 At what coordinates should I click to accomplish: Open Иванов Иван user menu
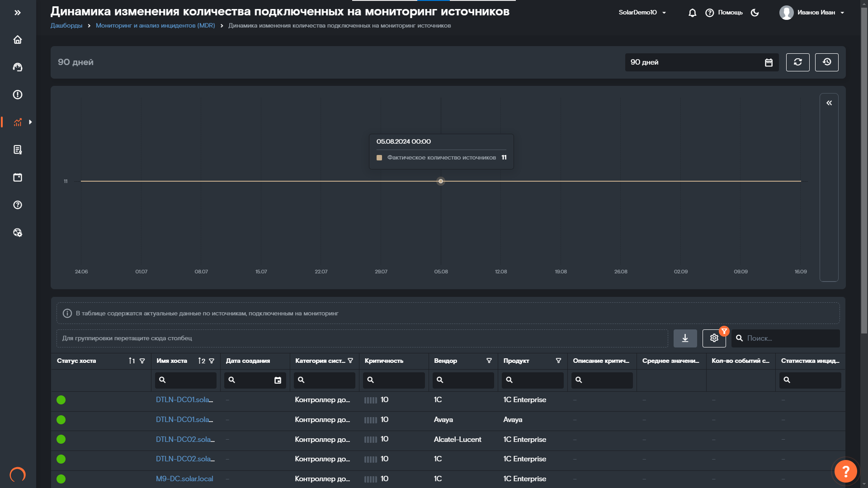pos(812,13)
